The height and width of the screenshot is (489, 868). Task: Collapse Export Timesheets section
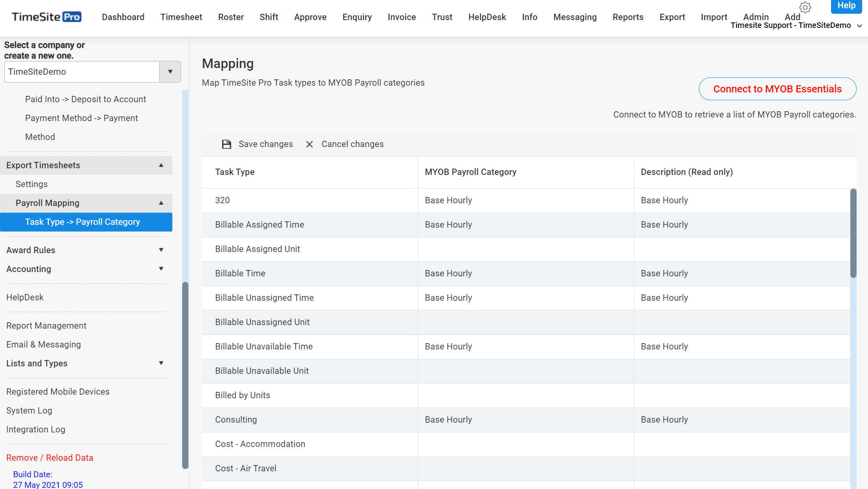[161, 165]
